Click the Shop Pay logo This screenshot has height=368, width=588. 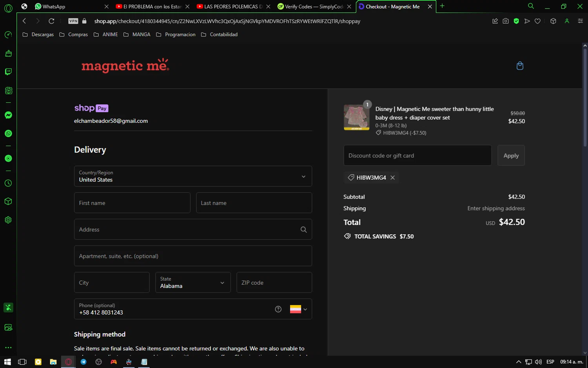[x=91, y=108]
